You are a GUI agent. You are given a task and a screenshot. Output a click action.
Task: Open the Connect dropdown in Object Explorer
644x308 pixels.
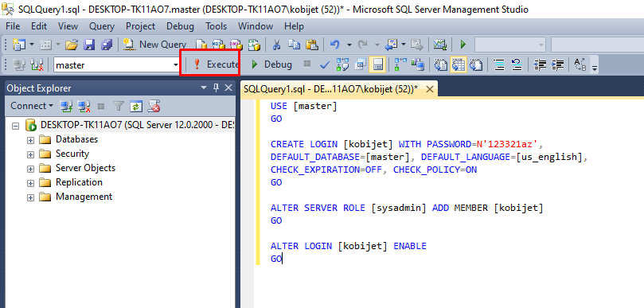[x=32, y=106]
